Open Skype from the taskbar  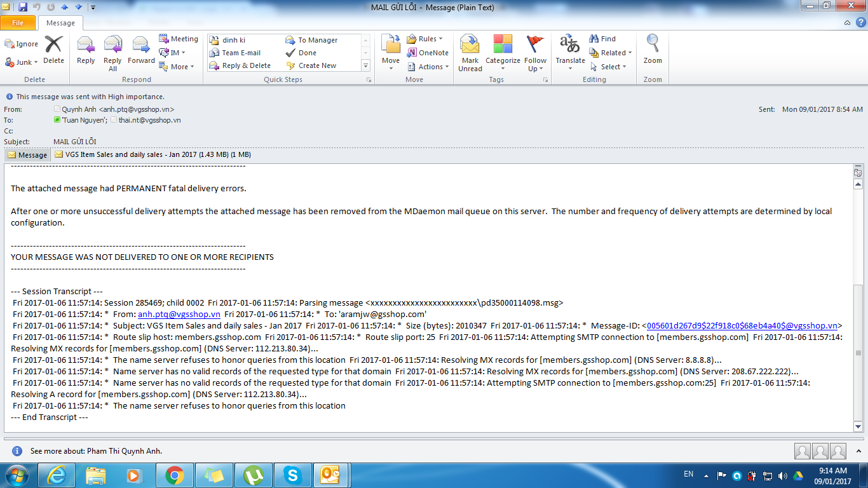[x=292, y=475]
